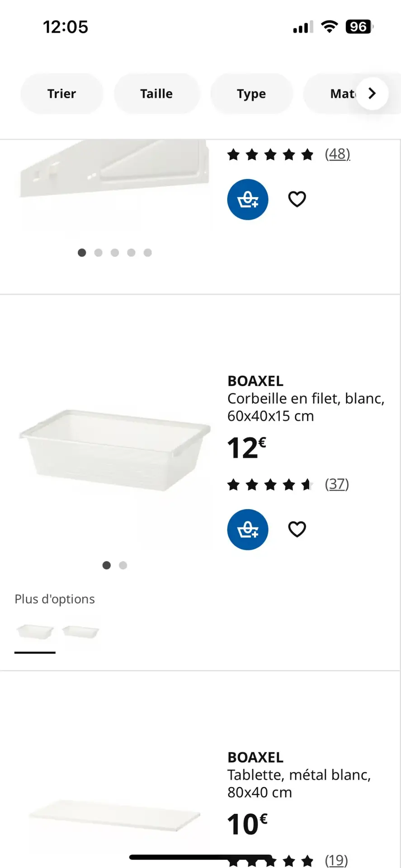The width and height of the screenshot is (401, 868).
Task: Jump to third image dot of bracket product
Action: point(115,253)
